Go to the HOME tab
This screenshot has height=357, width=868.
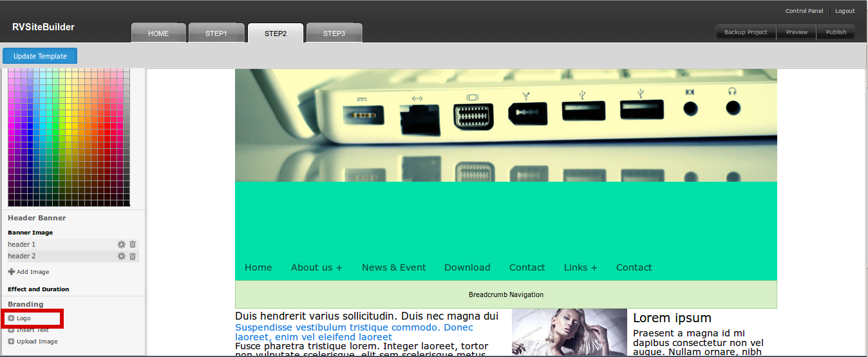click(x=158, y=34)
